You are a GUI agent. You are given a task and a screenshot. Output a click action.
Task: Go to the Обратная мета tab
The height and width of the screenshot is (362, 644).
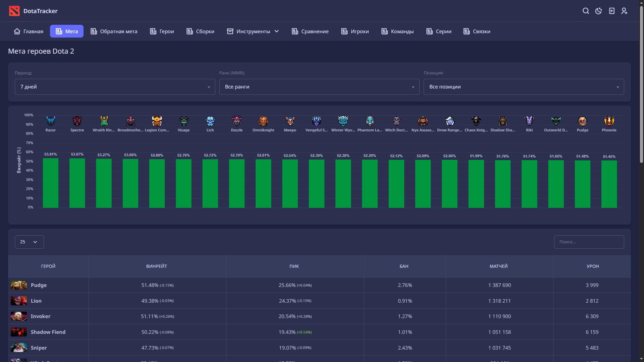coord(114,31)
